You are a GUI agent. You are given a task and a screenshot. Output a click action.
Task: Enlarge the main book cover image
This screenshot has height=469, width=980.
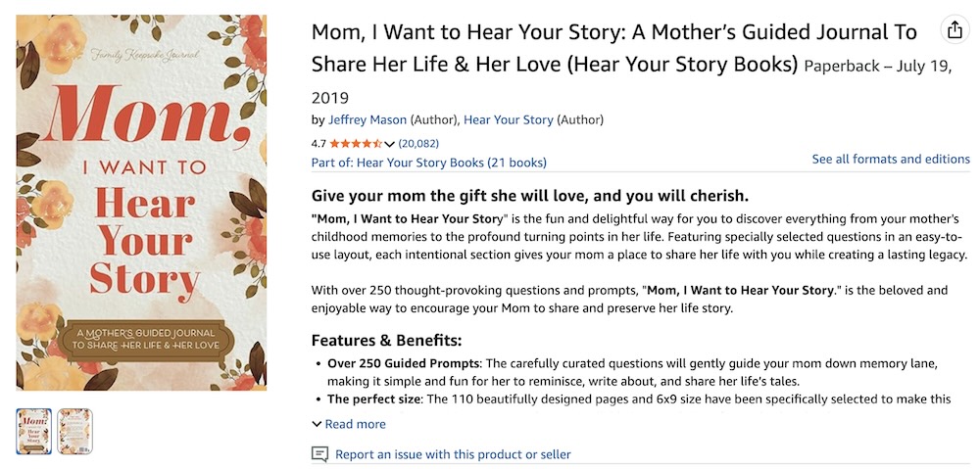pyautogui.click(x=141, y=203)
